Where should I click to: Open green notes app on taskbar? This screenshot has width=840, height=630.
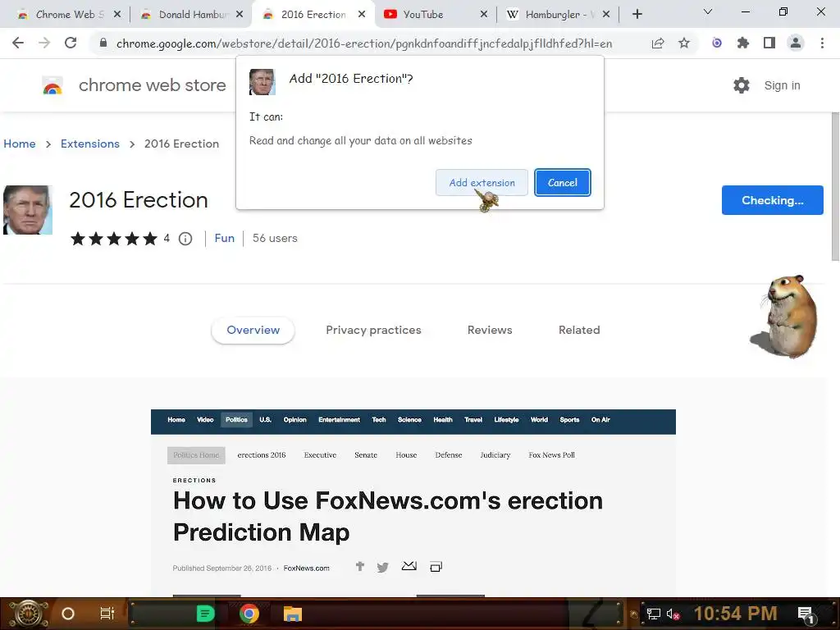[205, 614]
